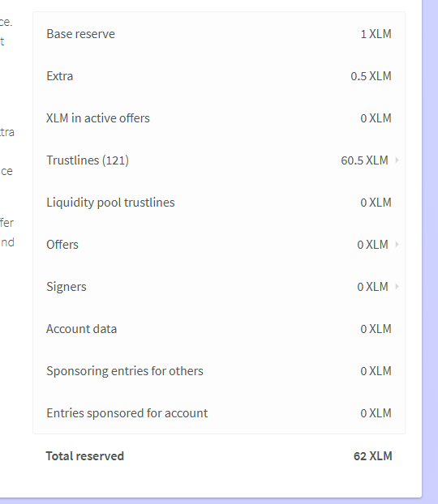Click the Account data label

81,329
